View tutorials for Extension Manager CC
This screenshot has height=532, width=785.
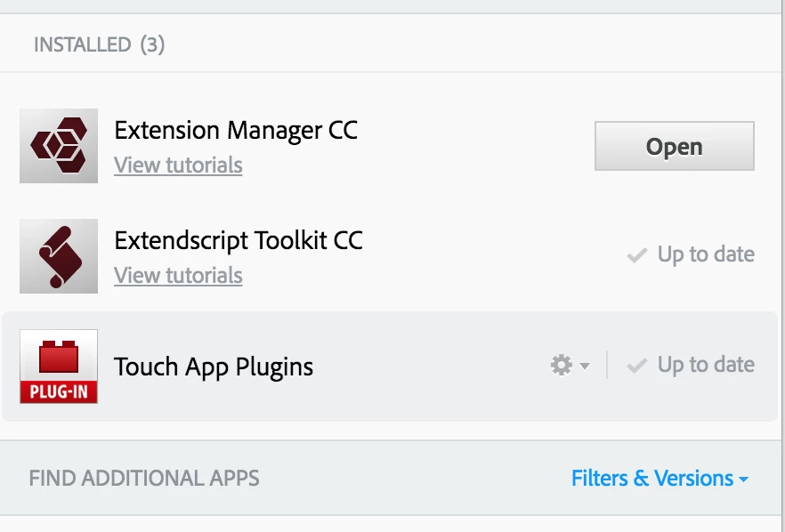coord(178,165)
